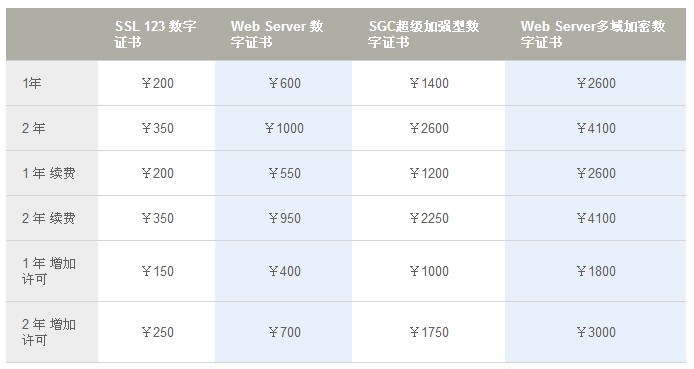Click the ¥1750 price cell

tap(429, 332)
